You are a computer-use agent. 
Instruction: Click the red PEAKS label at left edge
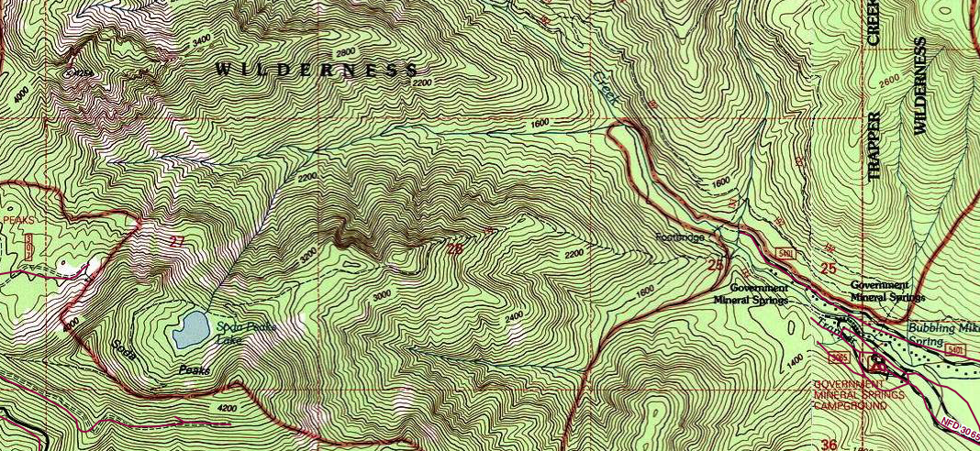pyautogui.click(x=16, y=220)
